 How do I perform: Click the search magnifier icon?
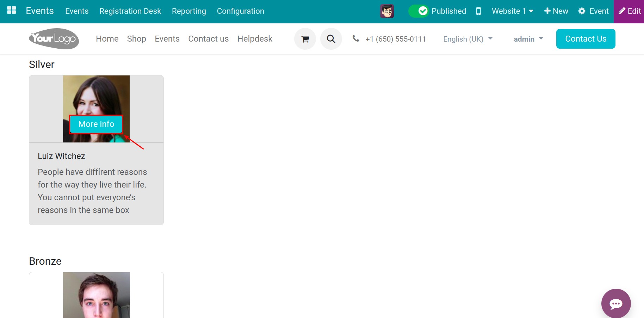[x=331, y=39]
